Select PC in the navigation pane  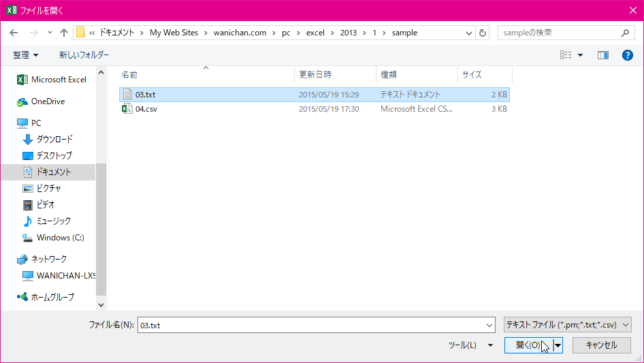(29, 123)
